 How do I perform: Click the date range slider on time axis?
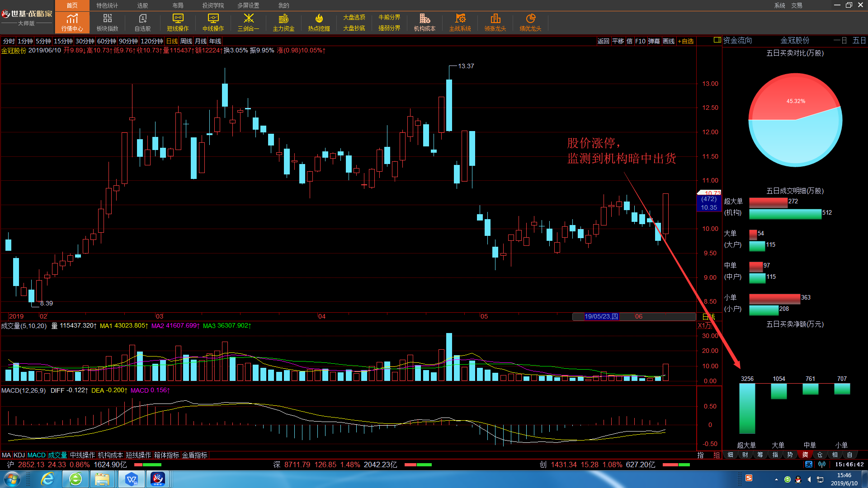tap(634, 316)
